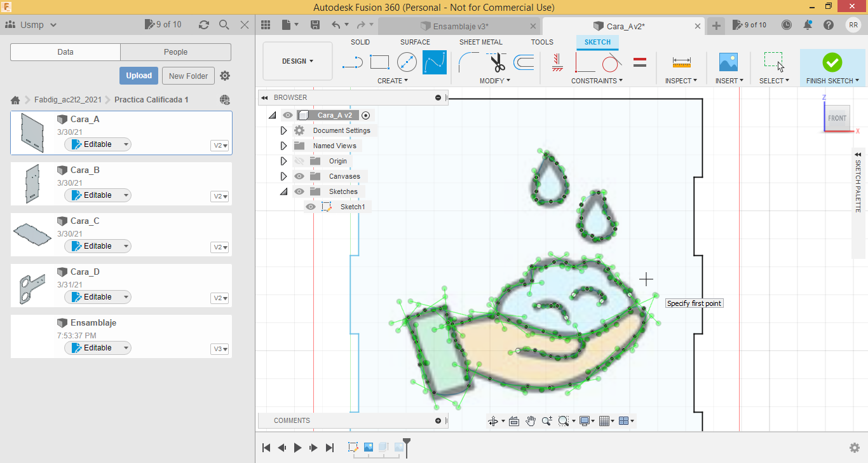Activate the Fit Point Spline tool

pyautogui.click(x=435, y=62)
